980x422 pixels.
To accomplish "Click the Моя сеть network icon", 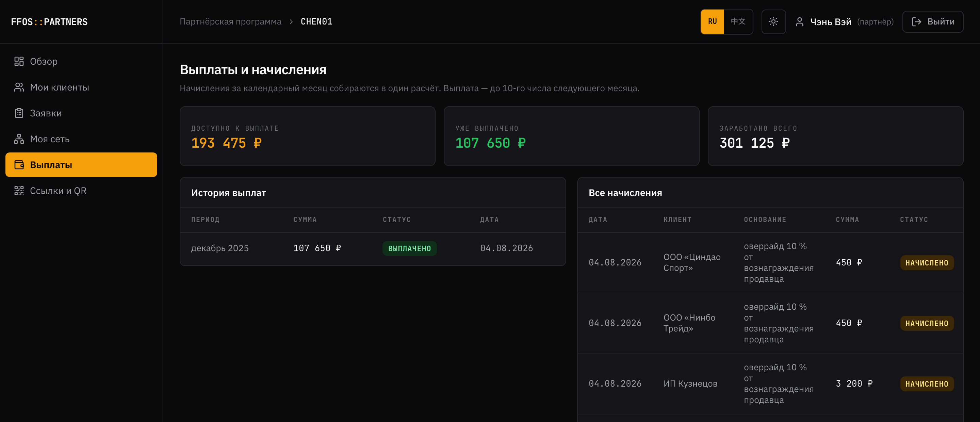I will click(x=19, y=139).
